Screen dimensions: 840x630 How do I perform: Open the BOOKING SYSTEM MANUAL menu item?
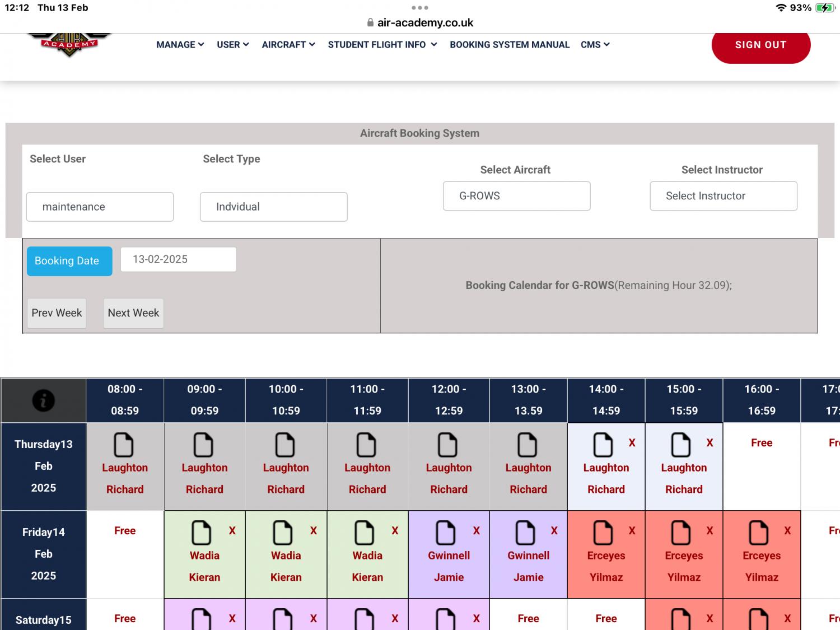coord(509,44)
